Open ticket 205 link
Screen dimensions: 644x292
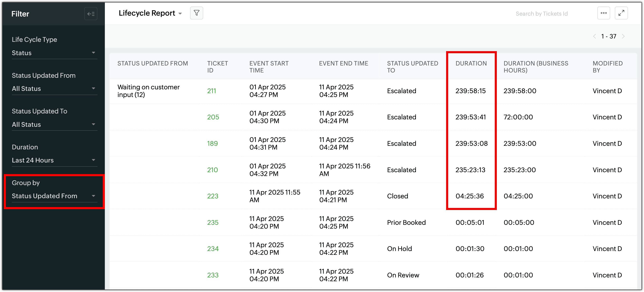(x=213, y=117)
